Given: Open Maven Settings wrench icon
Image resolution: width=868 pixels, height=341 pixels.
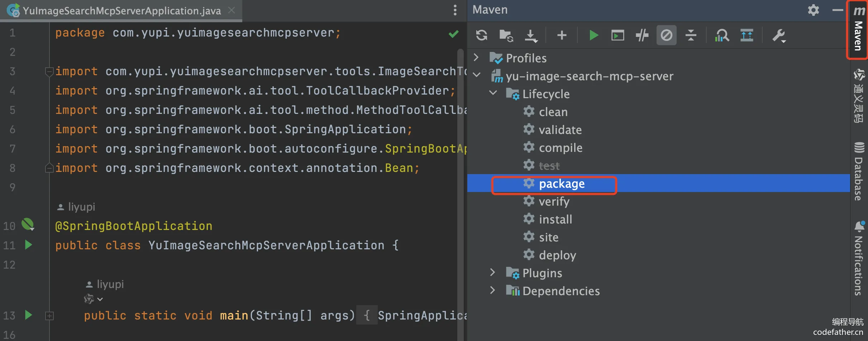Looking at the screenshot, I should 779,35.
